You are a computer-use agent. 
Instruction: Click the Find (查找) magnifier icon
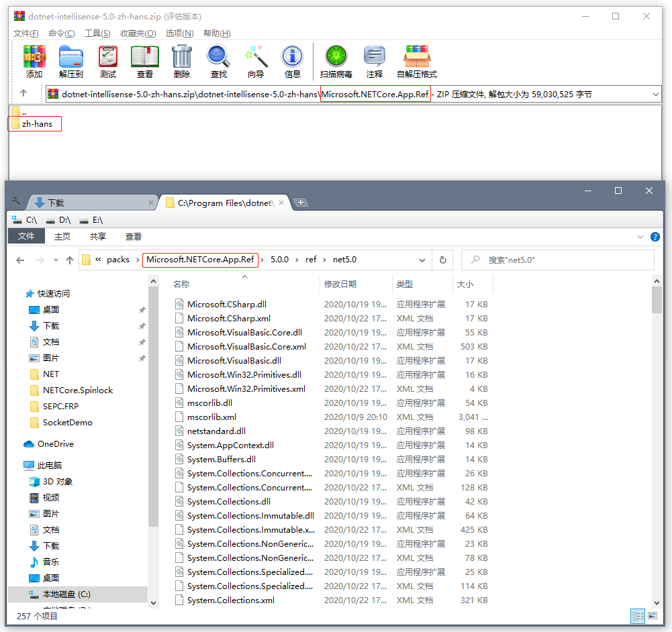(219, 61)
